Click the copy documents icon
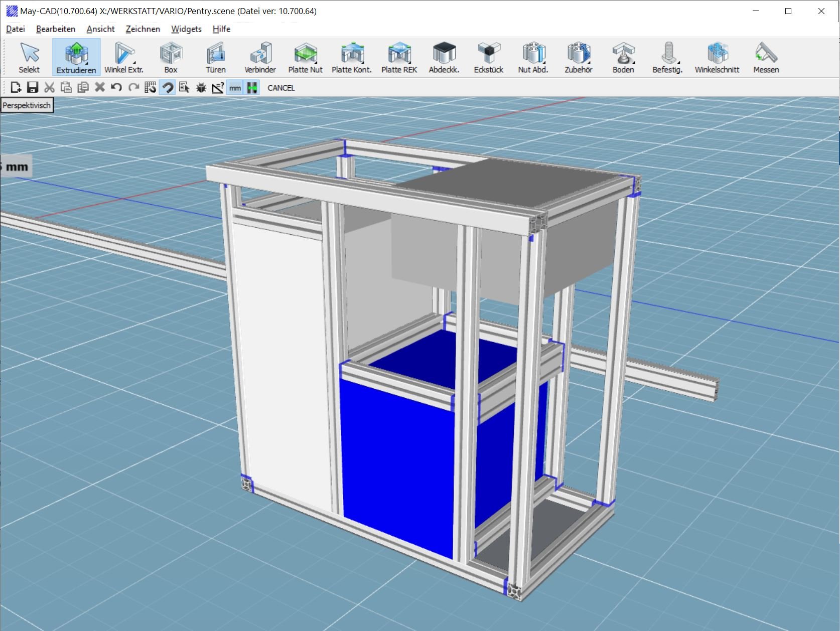 [83, 88]
